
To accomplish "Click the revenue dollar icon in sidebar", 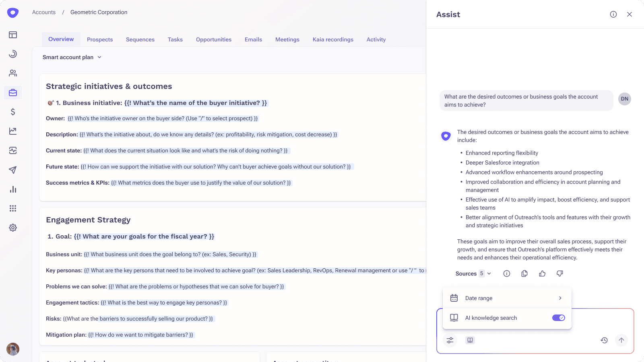I will click(x=13, y=112).
